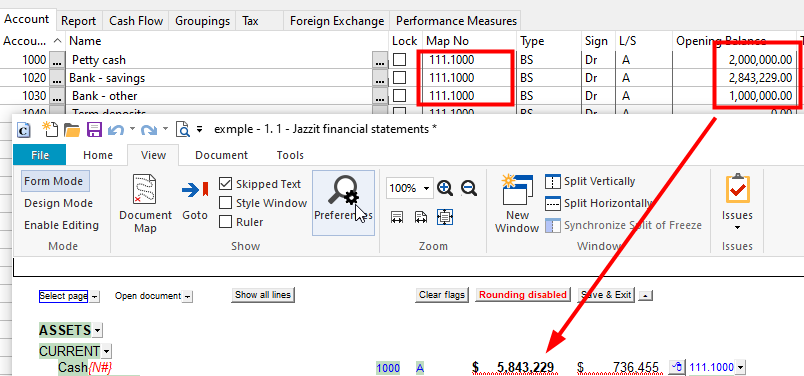Click the Account number column header to sort
804x376 pixels.
coord(32,41)
